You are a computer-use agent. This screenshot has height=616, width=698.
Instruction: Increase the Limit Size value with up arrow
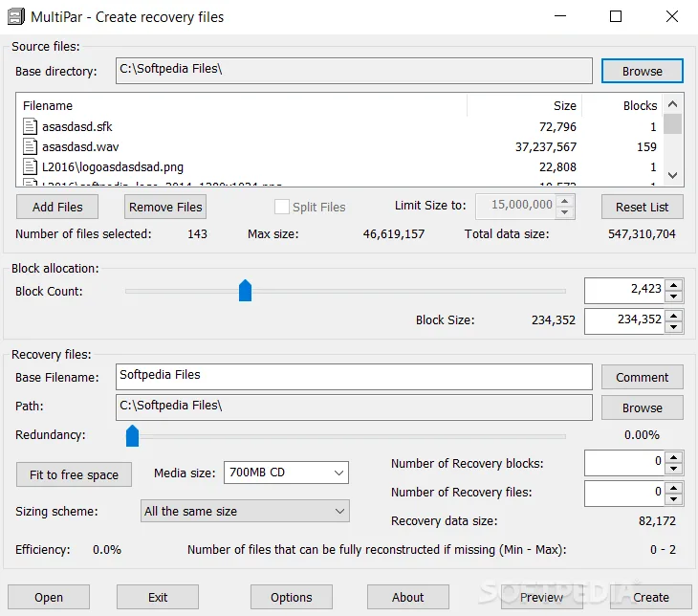point(564,201)
